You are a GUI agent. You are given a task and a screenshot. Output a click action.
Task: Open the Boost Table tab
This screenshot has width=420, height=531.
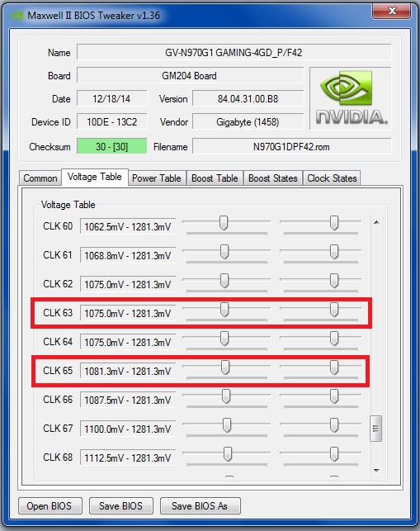point(215,178)
